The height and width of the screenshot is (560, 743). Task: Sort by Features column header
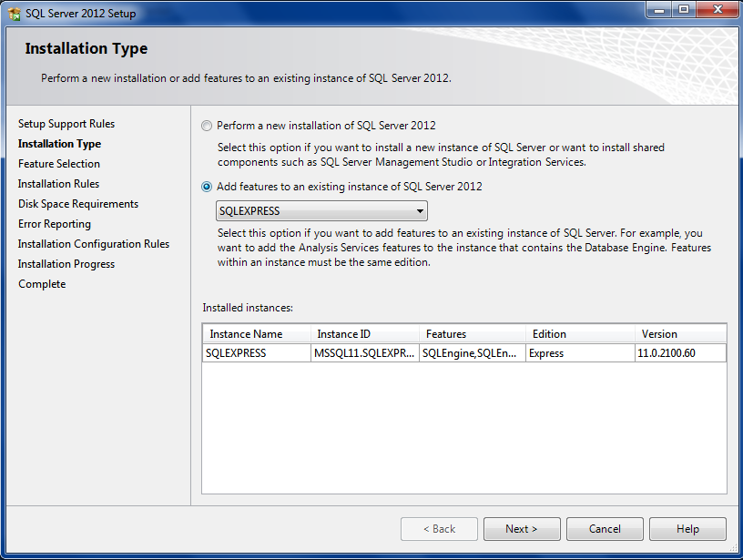(x=473, y=334)
